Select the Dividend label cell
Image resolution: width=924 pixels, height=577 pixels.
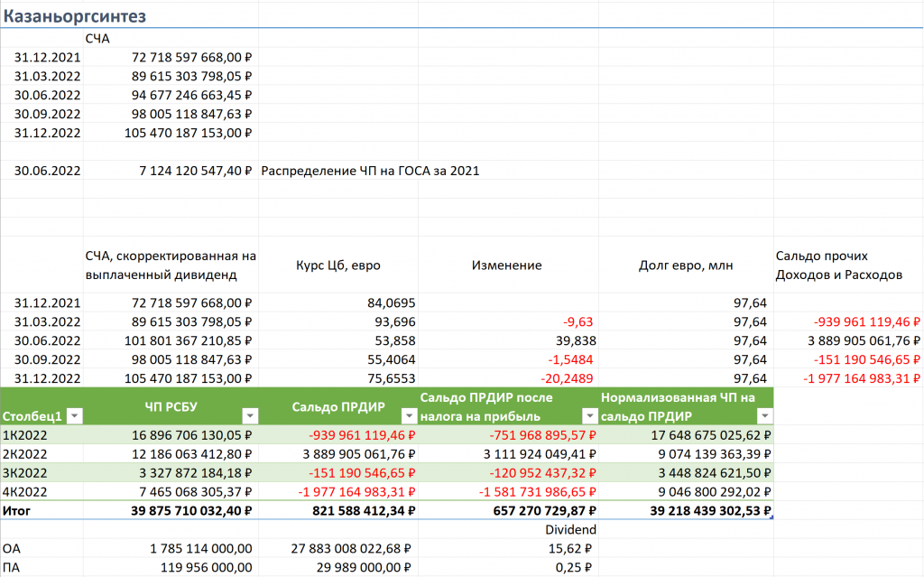point(570,529)
